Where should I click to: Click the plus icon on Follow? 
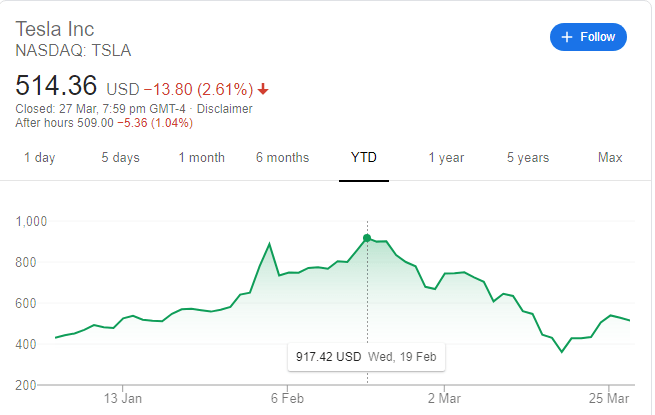(x=567, y=37)
